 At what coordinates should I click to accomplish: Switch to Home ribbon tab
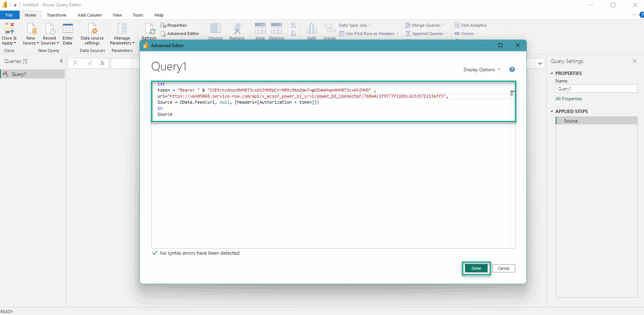(31, 15)
